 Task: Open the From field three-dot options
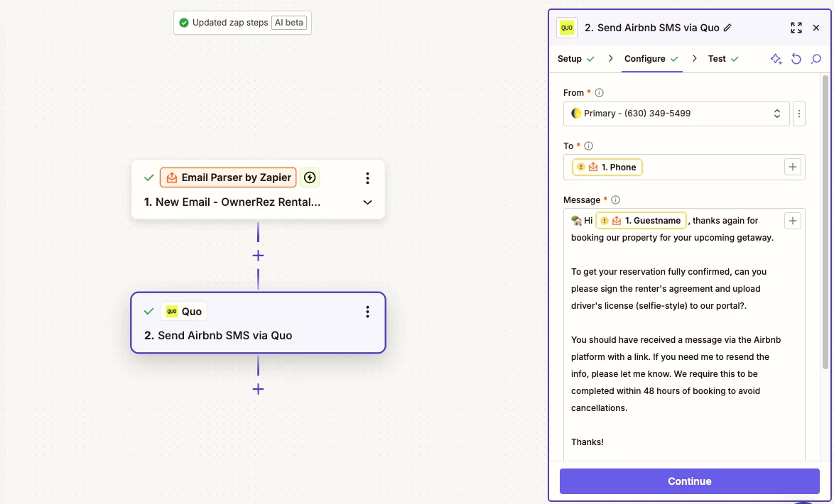[x=799, y=114]
